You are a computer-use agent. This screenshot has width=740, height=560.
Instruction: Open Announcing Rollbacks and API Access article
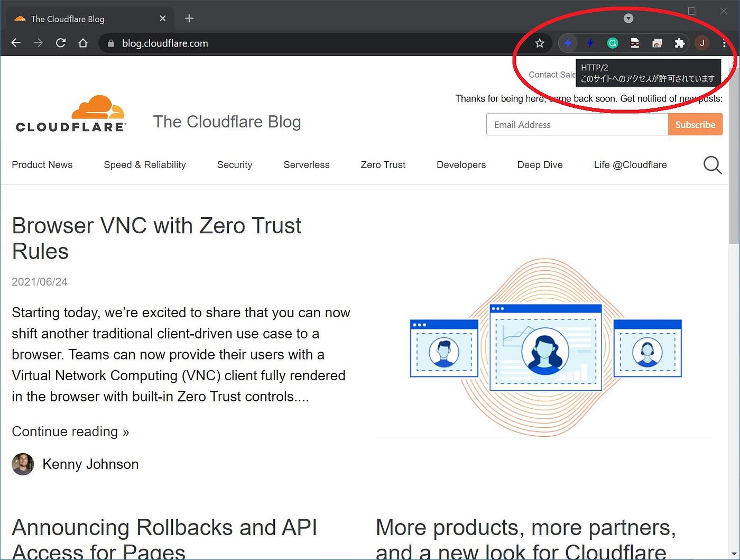164,538
